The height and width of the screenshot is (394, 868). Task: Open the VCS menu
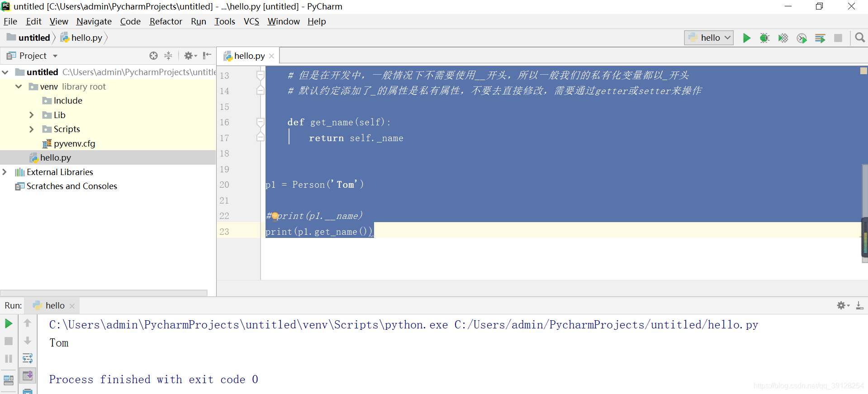pyautogui.click(x=251, y=21)
